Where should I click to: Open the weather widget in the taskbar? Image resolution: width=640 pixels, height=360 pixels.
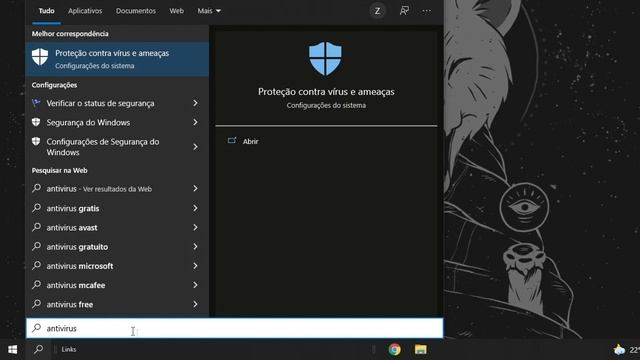click(627, 349)
